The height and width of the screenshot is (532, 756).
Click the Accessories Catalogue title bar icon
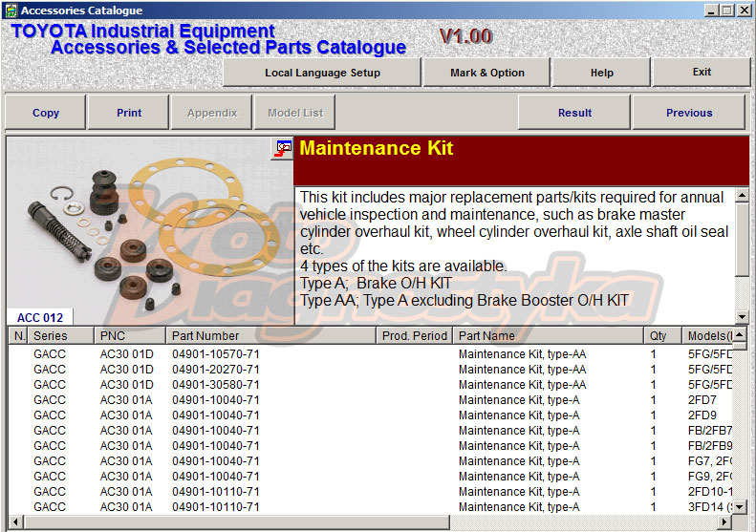[x=11, y=11]
